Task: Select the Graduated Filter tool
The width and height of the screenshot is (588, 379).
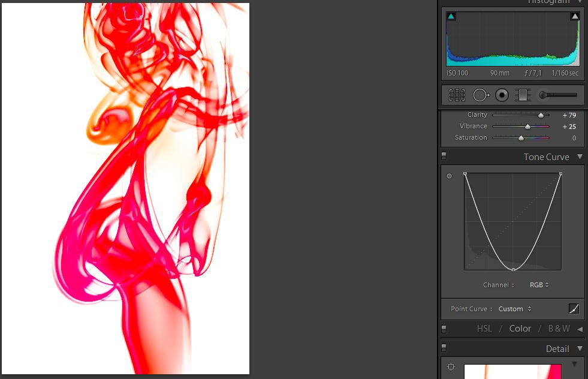Action: coord(523,95)
